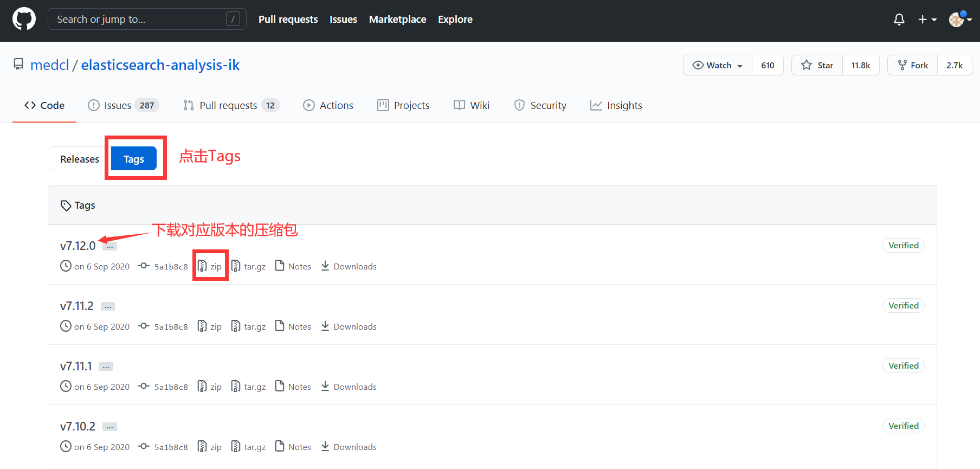Open commit 5a1b8c8 for v7.11.1
Screen dimensions: 980x469
(163, 387)
